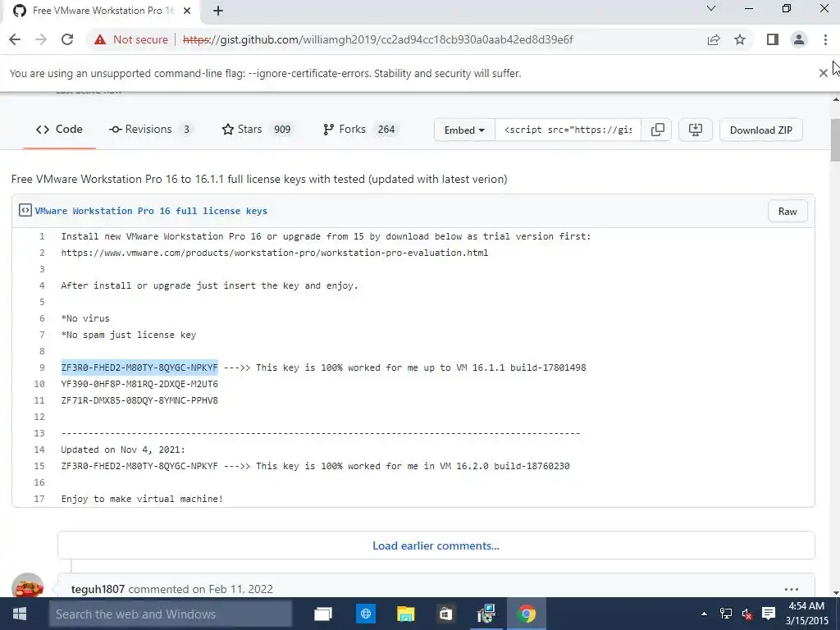Click line number 9
Screen dimensions: 840x630
(x=42, y=367)
